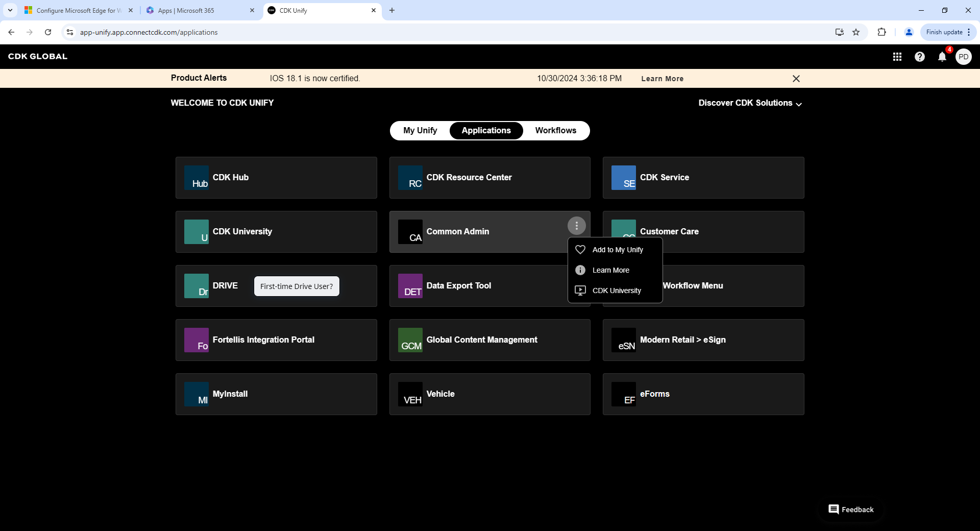Viewport: 980px width, 531px height.
Task: Open the apps grid launcher icon
Action: (x=897, y=57)
